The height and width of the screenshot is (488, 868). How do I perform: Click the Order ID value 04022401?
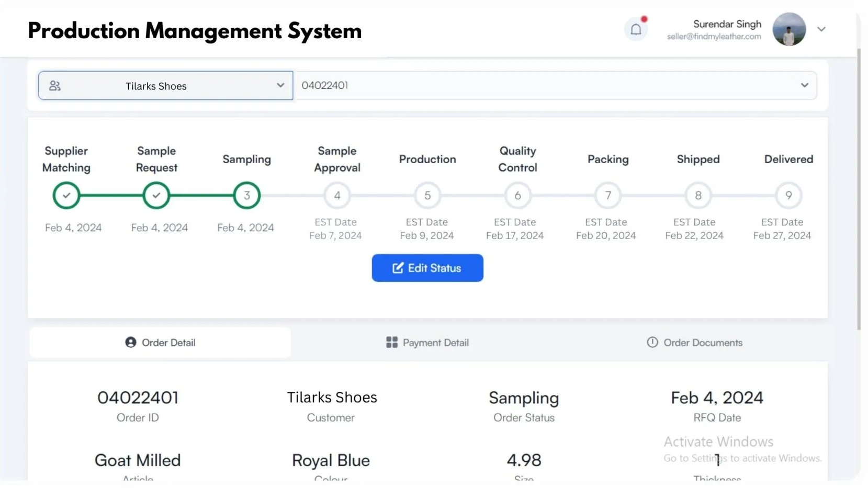(138, 398)
